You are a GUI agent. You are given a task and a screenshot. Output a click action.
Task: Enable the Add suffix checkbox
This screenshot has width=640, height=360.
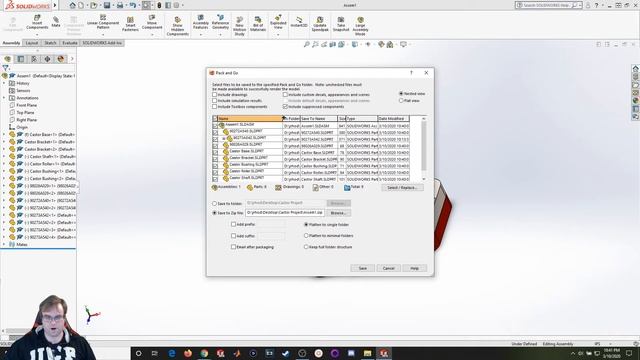(x=233, y=236)
